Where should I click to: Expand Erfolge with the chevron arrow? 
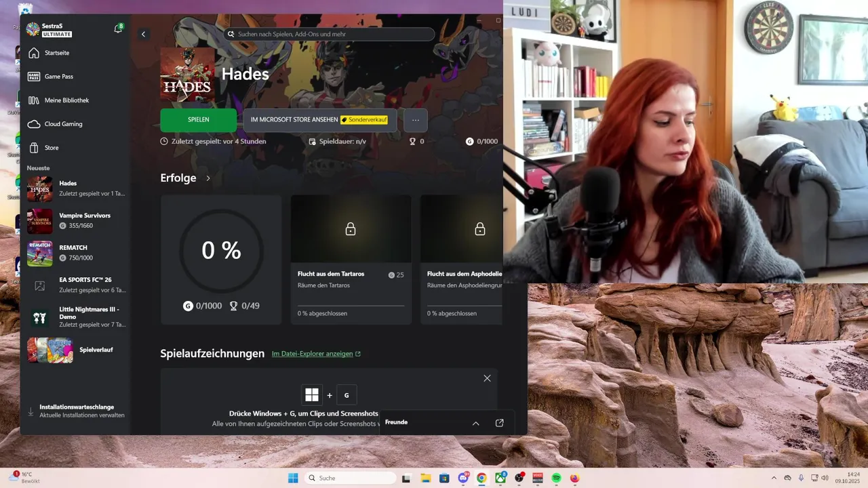click(x=208, y=178)
